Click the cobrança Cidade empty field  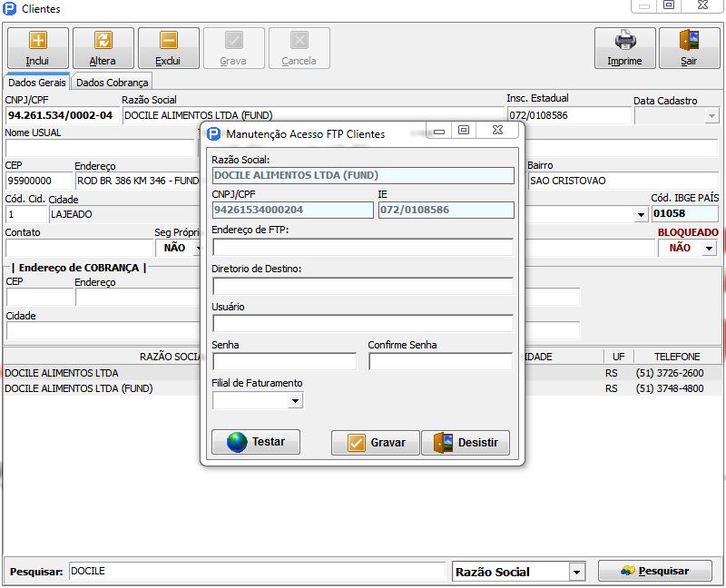point(103,331)
